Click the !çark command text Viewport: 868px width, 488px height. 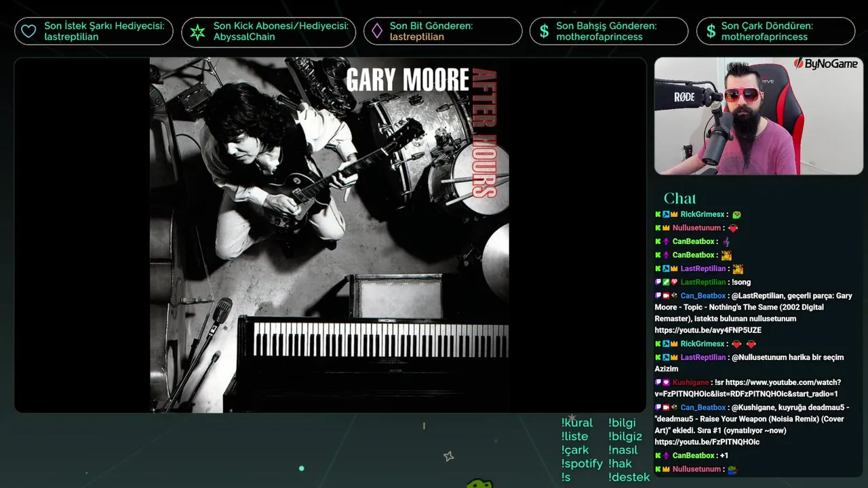pos(575,451)
